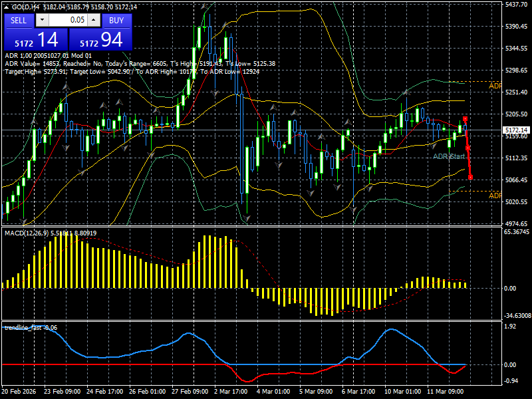Screen dimensions: 532x399
Task: Click the SELL button
Action: point(19,21)
